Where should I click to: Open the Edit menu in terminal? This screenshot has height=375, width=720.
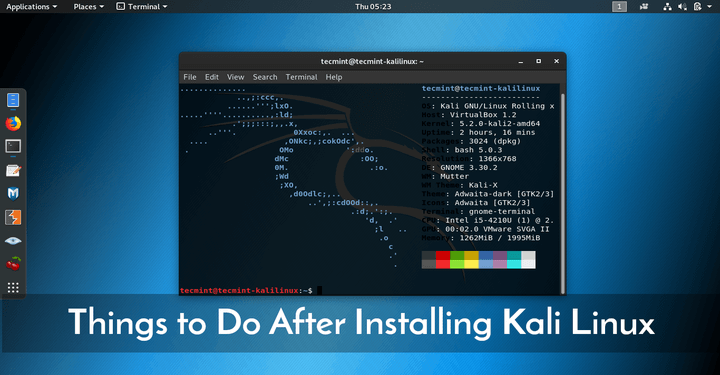point(212,77)
